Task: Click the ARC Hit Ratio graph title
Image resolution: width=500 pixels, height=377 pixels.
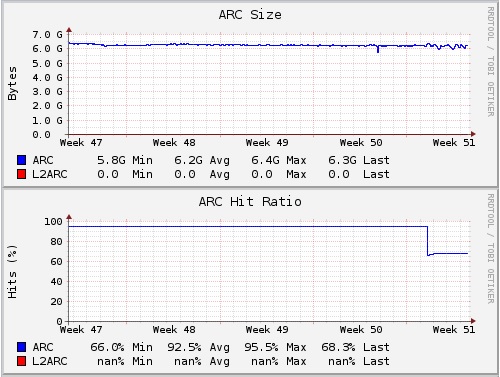Action: (x=250, y=202)
